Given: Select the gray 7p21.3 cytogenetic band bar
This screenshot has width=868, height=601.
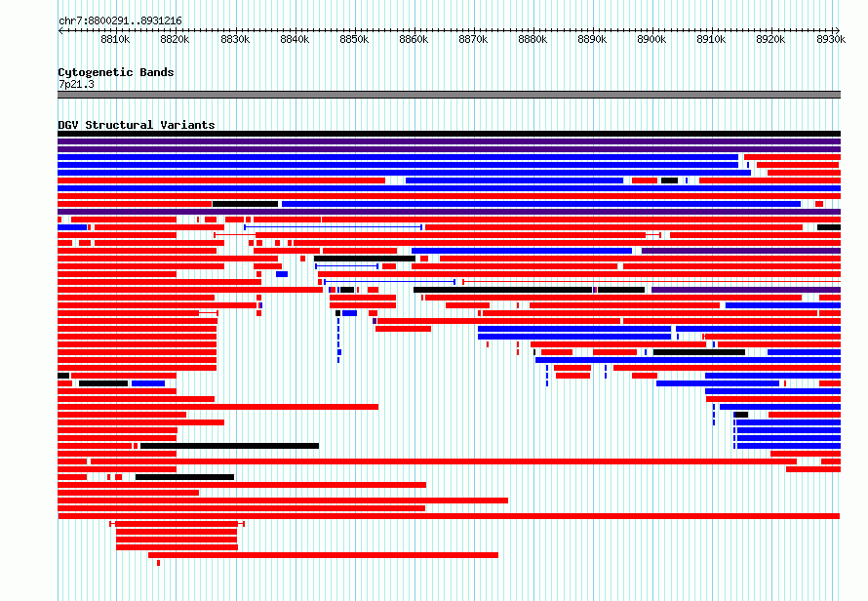Looking at the screenshot, I should (x=449, y=95).
